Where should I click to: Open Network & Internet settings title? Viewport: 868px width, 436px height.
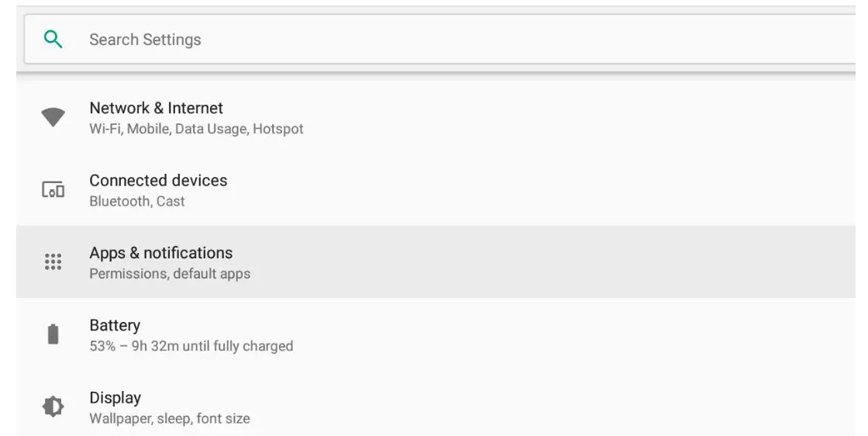[x=156, y=108]
